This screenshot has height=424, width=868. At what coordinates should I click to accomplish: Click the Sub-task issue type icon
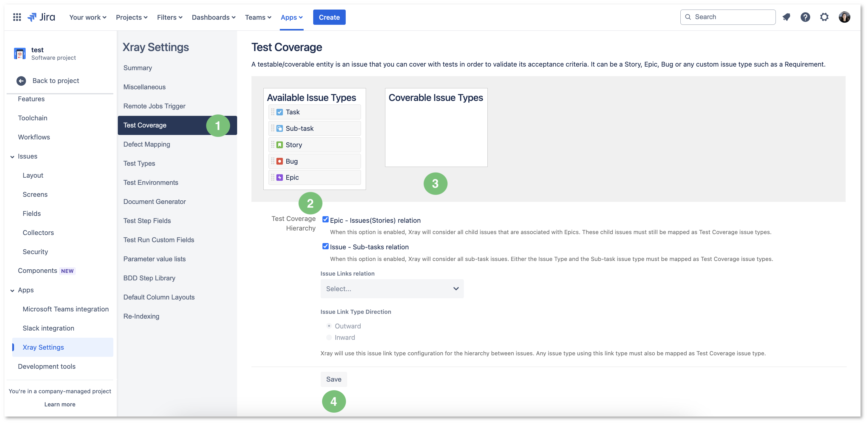coord(280,128)
